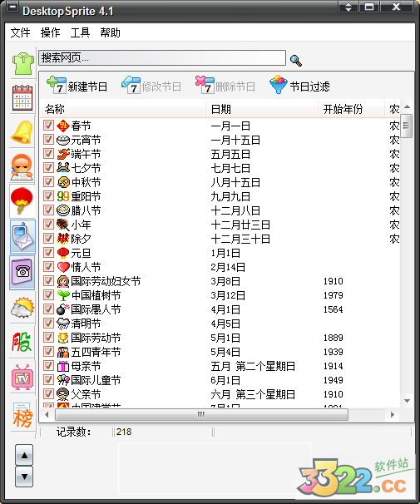This screenshot has height=504, width=420.
Task: Uncheck the 国际劳动妇女节 checkbox
Action: (x=48, y=281)
